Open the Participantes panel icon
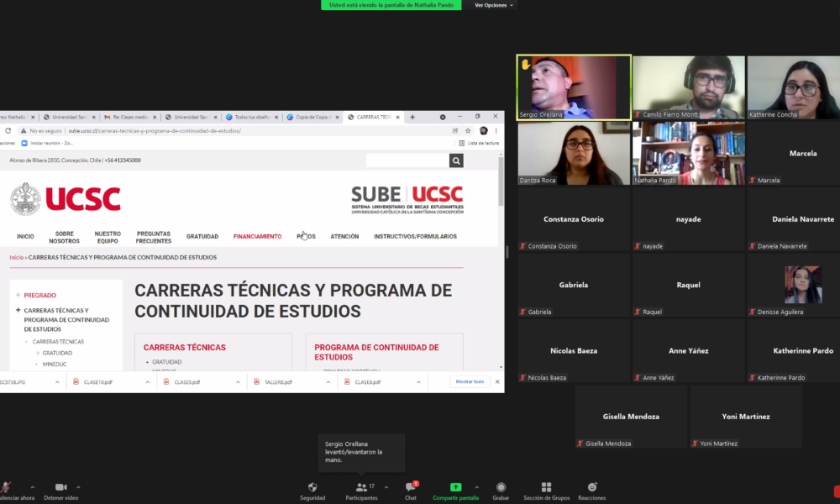 click(x=361, y=487)
